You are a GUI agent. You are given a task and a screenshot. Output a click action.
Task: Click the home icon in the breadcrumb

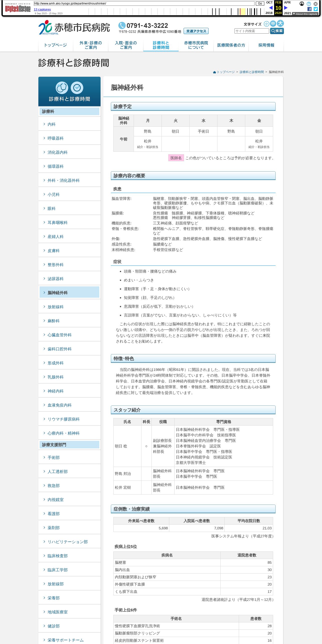[214, 72]
